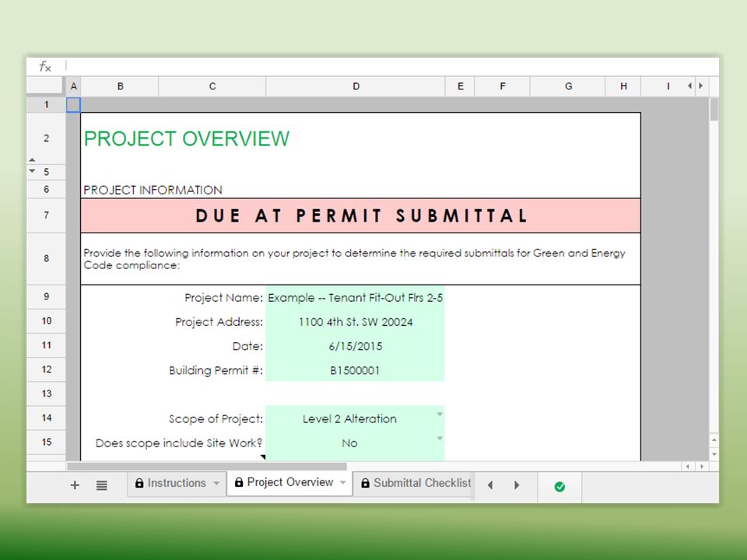The image size is (747, 560).
Task: Select row 1 header
Action: [46, 105]
